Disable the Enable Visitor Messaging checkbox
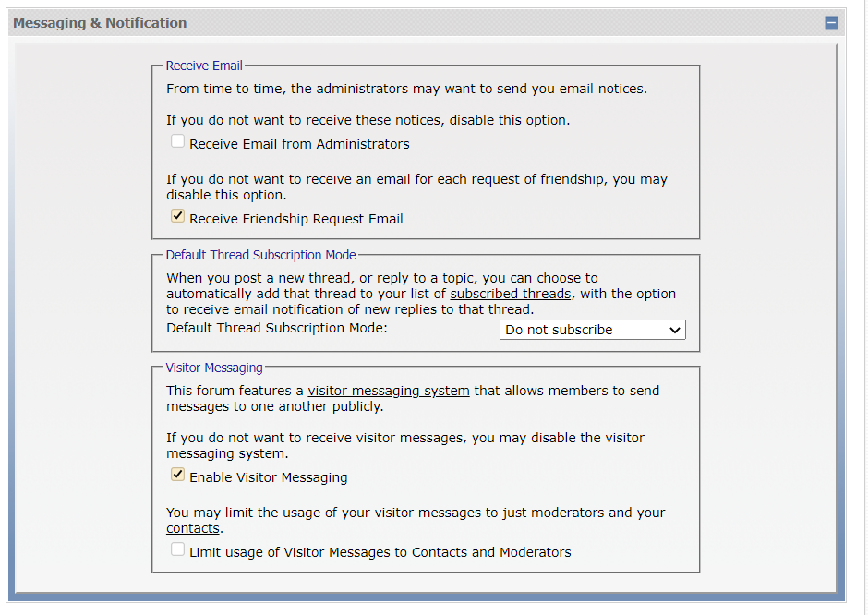 tap(177, 475)
